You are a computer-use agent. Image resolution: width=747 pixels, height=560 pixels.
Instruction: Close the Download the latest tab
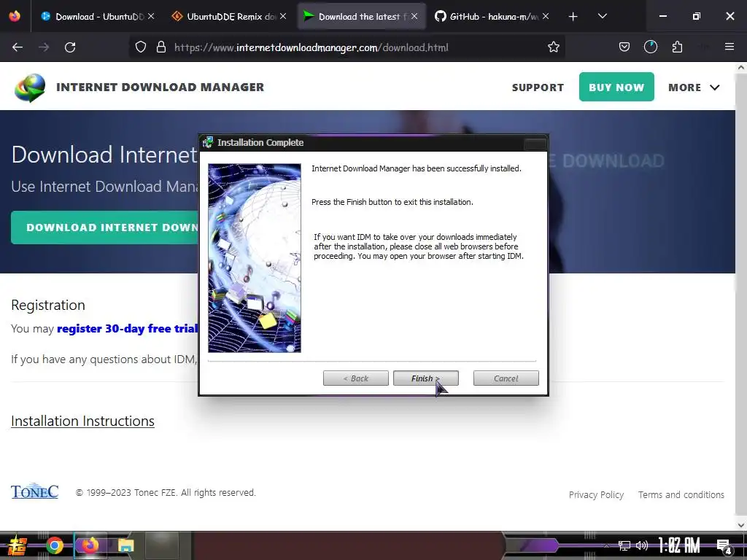(414, 16)
